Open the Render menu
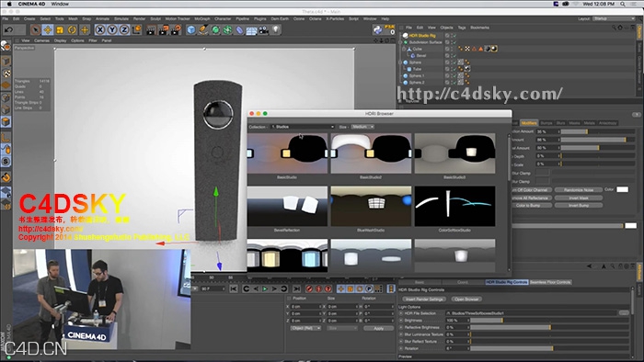644x362 pixels. (x=139, y=19)
